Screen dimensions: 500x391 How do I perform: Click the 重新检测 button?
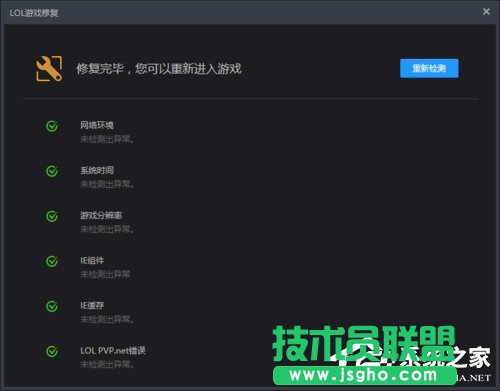(x=429, y=68)
